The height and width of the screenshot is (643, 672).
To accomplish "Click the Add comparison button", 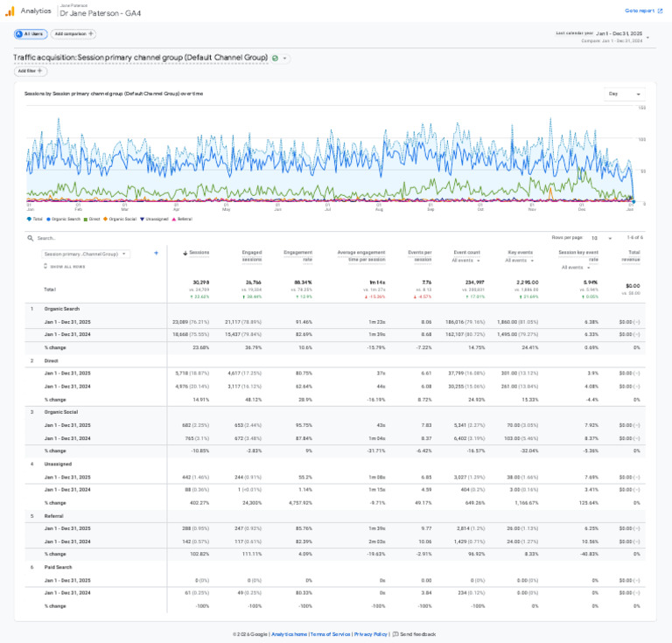I will point(73,34).
